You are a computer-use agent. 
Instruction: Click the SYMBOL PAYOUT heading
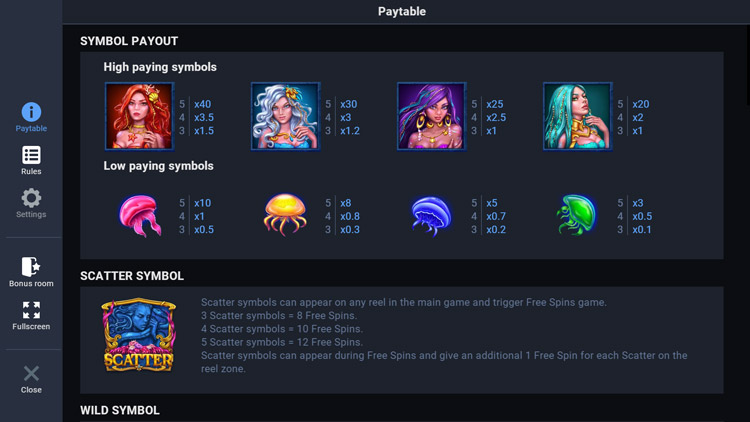[129, 41]
